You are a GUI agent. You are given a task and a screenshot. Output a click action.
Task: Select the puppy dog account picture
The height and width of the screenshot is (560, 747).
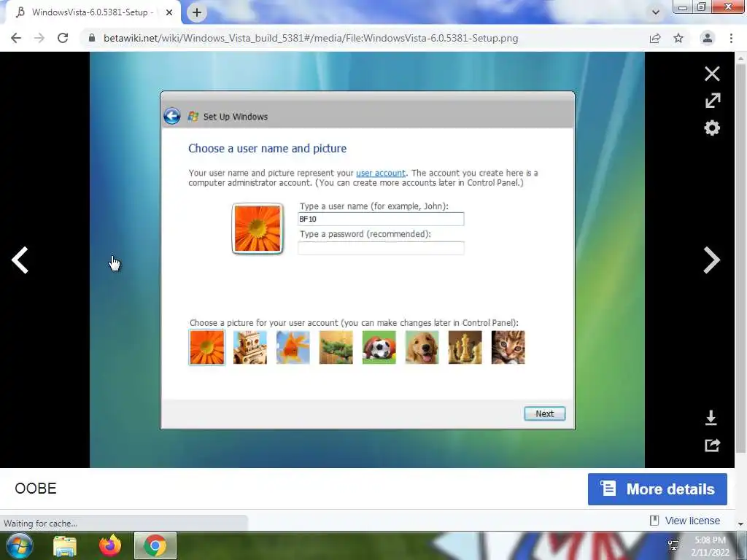coord(422,348)
